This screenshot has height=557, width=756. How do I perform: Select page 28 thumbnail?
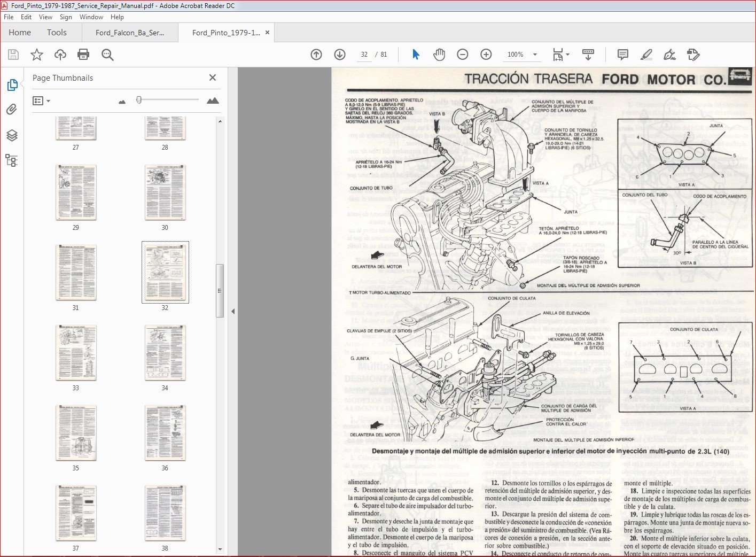[x=165, y=128]
